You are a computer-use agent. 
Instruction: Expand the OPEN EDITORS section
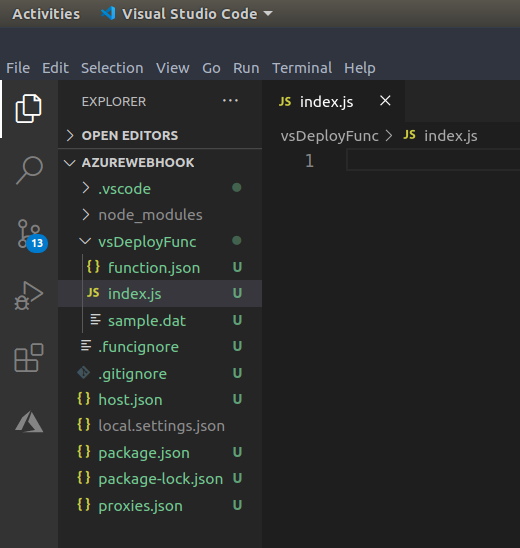pos(160,136)
